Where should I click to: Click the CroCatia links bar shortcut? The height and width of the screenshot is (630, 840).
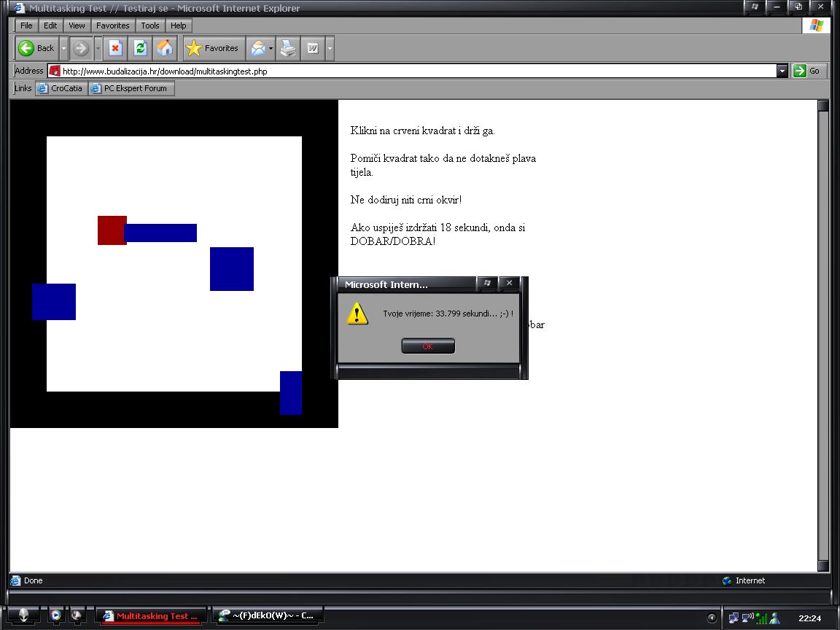61,88
